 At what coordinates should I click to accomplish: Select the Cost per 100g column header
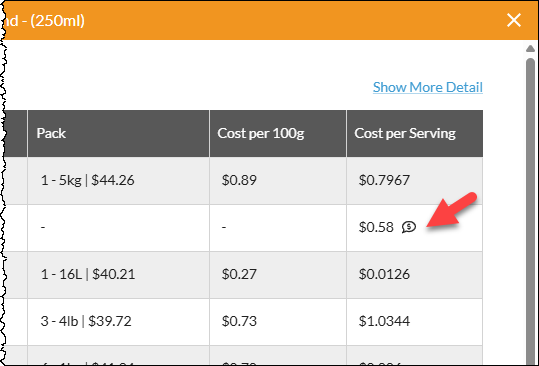pyautogui.click(x=278, y=133)
